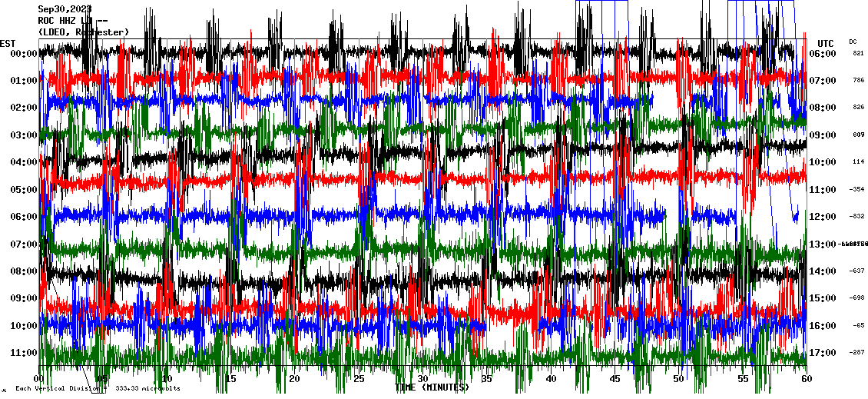This screenshot has height=399, width=868.
Task: Pick the 11:00 UTC row label
Action: point(823,190)
